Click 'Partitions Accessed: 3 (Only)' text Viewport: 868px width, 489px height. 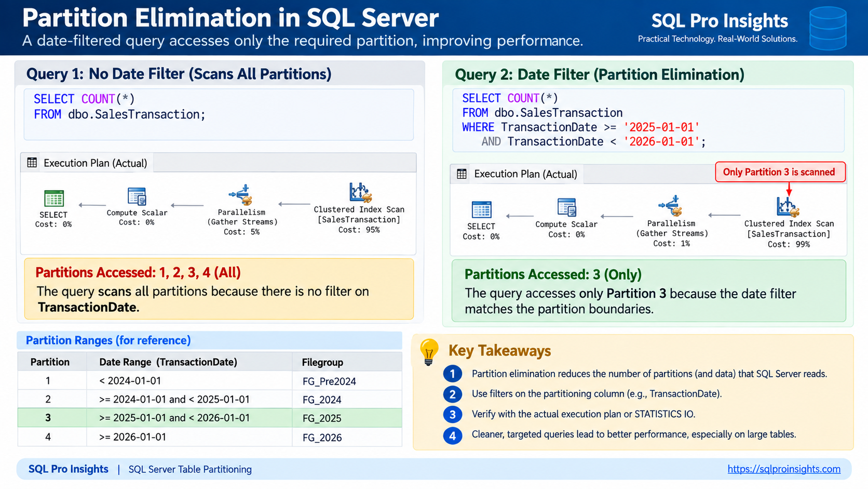tap(553, 274)
